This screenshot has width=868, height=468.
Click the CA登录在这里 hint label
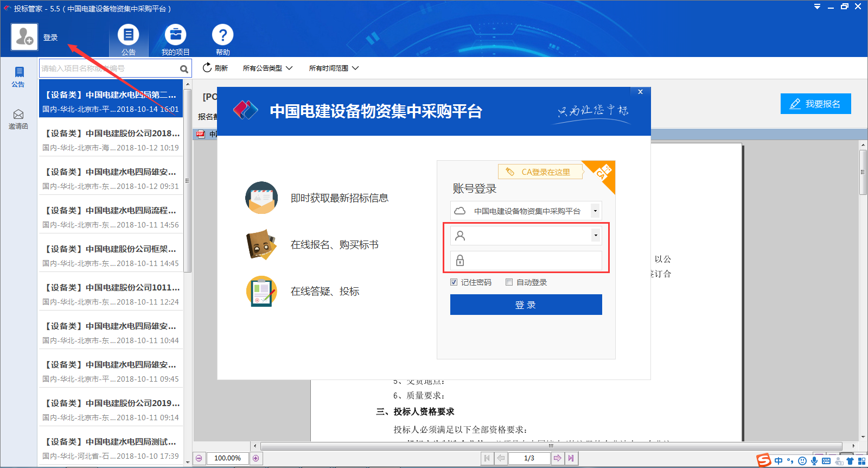pyautogui.click(x=540, y=172)
